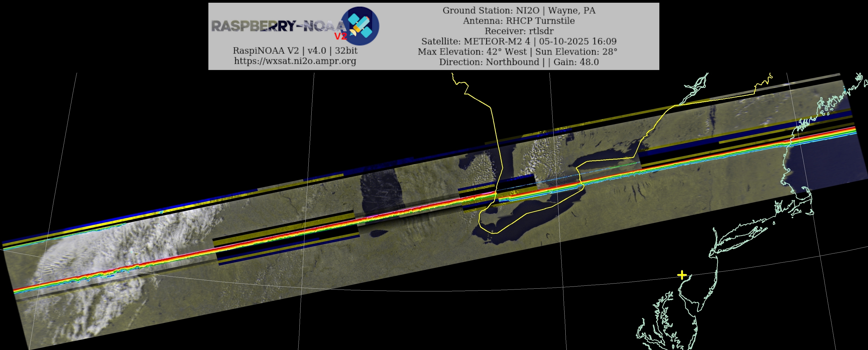This screenshot has width=868, height=350.
Task: Click the satellite icon in the Raspberry-NOAA logo
Action: [360, 26]
